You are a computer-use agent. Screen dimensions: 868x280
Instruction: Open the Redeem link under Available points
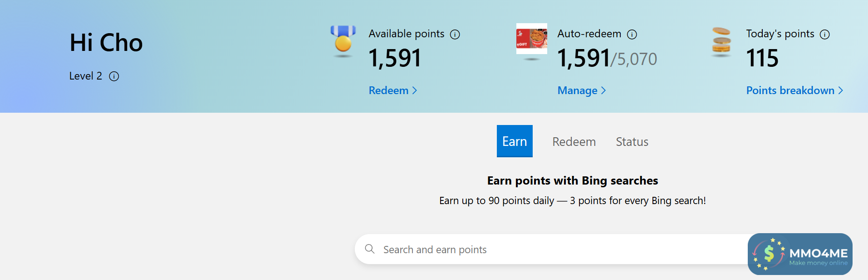[388, 90]
